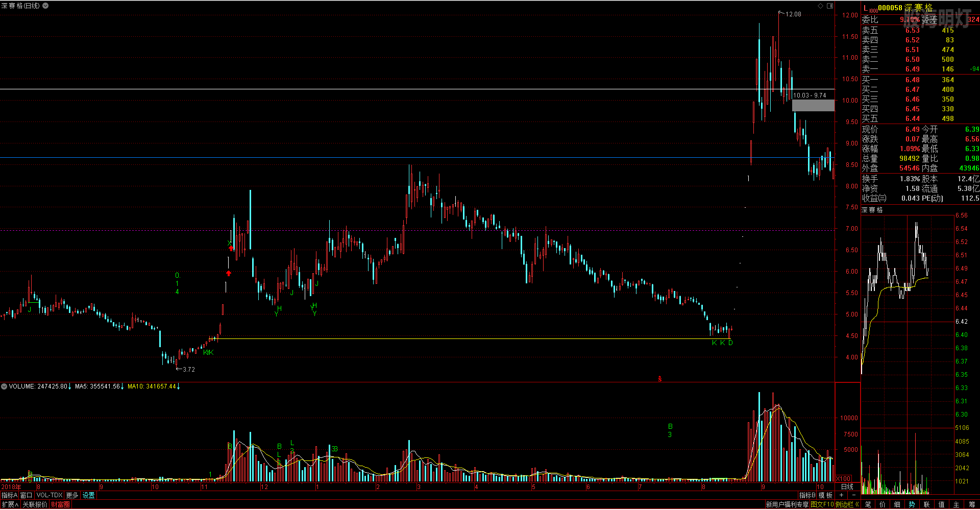Screen dimensions: 980x510
Task: Click the red dollar marker above volume pane
Action: [660, 379]
